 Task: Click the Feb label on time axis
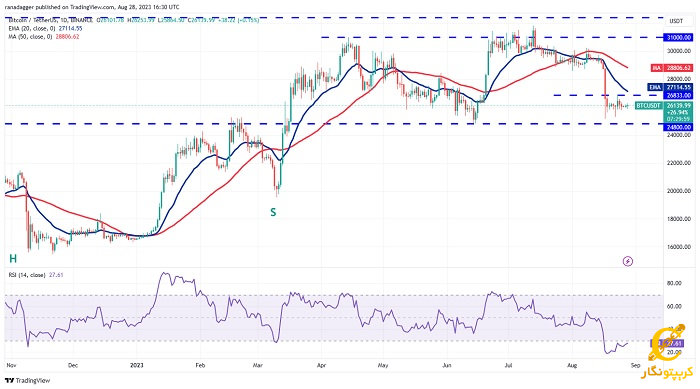pyautogui.click(x=200, y=365)
